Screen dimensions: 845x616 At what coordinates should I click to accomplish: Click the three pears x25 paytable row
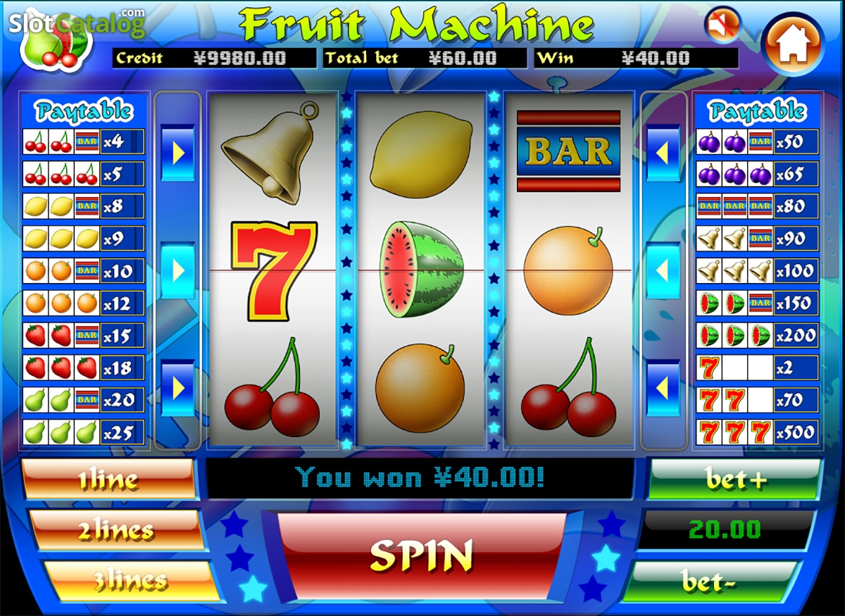click(x=84, y=432)
